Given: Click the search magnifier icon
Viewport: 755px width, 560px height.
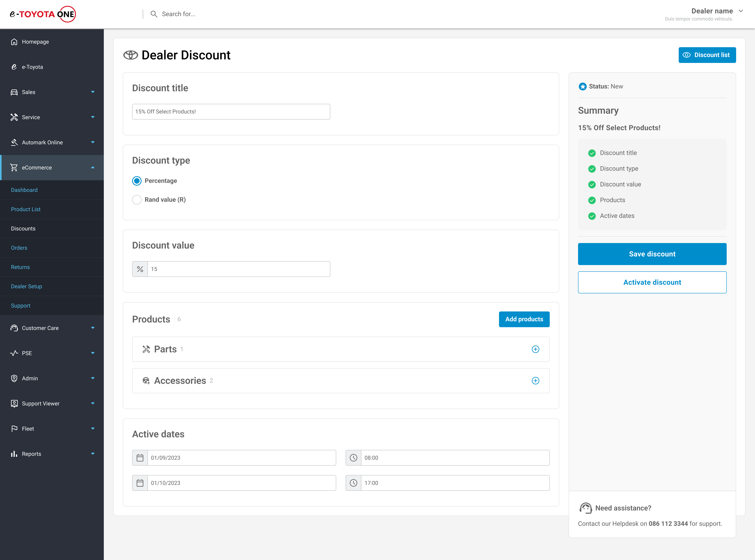Looking at the screenshot, I should pos(154,14).
